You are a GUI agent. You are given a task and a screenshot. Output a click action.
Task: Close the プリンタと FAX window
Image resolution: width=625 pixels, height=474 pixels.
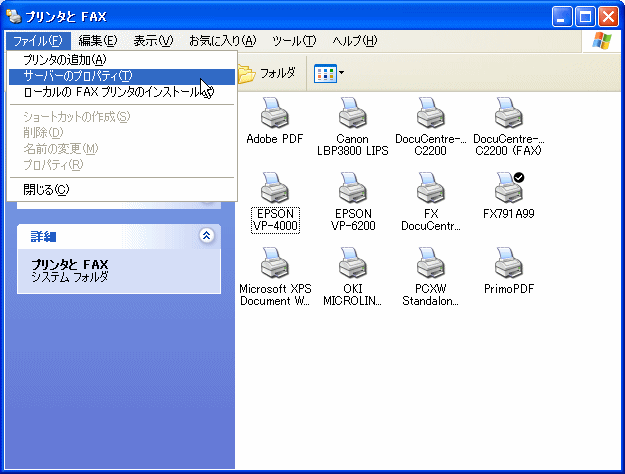609,17
